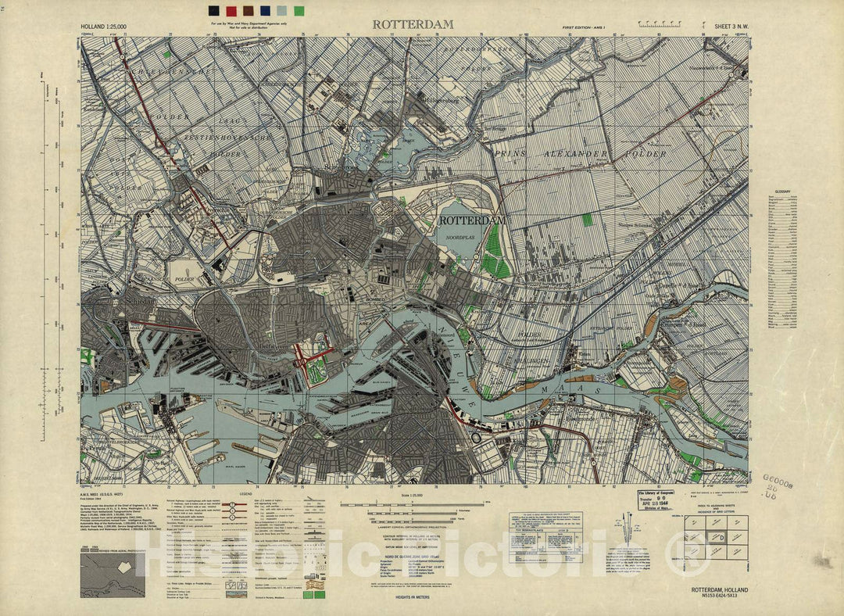This screenshot has width=844, height=616.
Task: Click the Hillegersberg town label
Action: (x=442, y=99)
